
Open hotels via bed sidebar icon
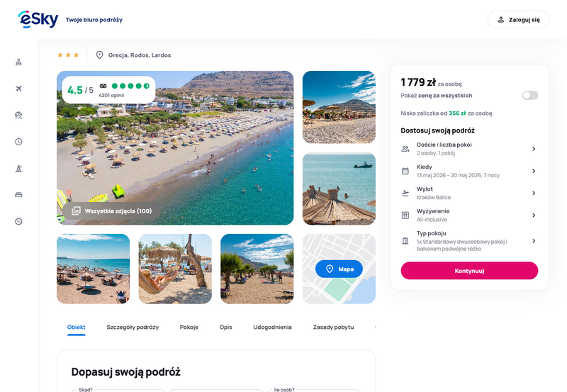(x=19, y=195)
